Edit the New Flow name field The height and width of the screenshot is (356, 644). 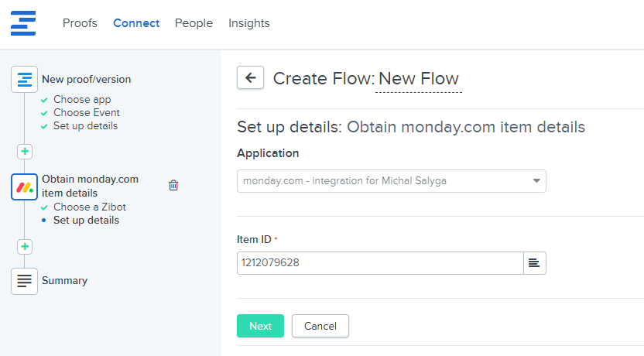point(418,79)
